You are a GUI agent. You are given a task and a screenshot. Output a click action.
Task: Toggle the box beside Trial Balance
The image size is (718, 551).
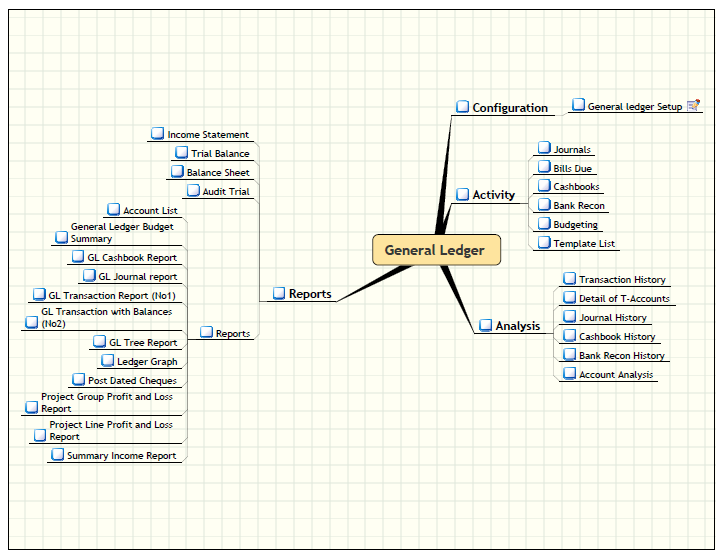pos(181,153)
